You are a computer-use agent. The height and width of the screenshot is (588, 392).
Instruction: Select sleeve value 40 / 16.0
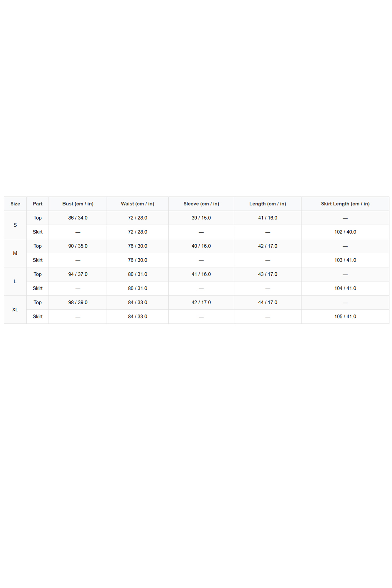(x=201, y=246)
